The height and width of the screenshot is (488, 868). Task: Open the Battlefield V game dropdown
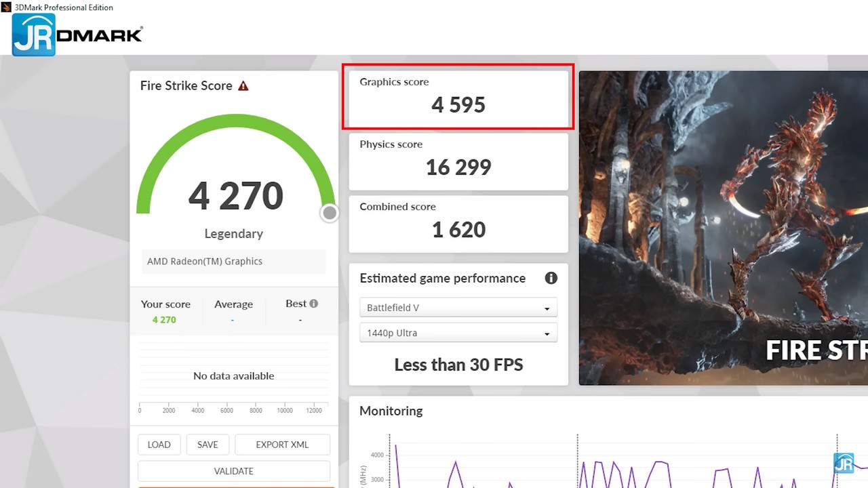click(458, 308)
